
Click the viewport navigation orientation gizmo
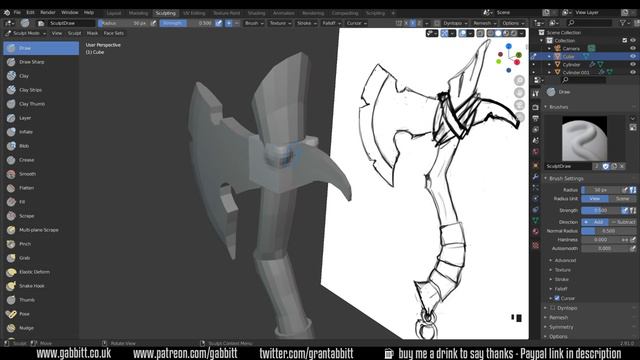(509, 58)
